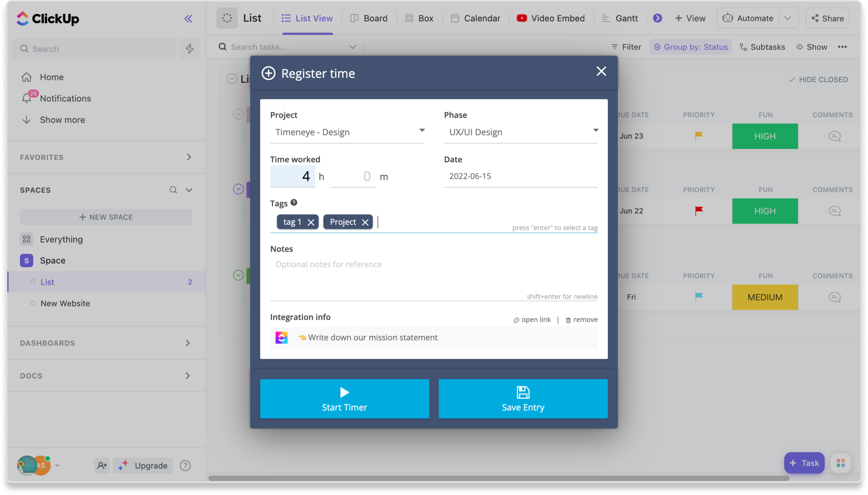This screenshot has width=868, height=495.
Task: Click the purple next views arrow
Action: pos(658,18)
